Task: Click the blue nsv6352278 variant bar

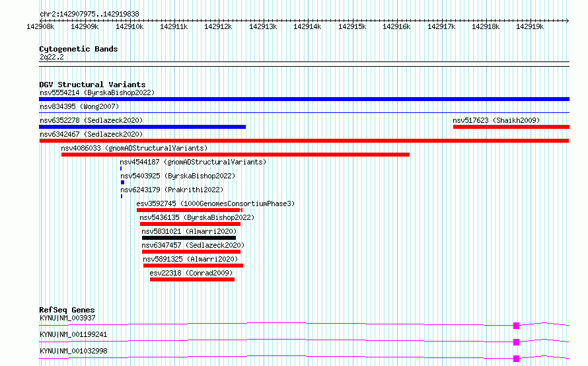Action: point(143,127)
